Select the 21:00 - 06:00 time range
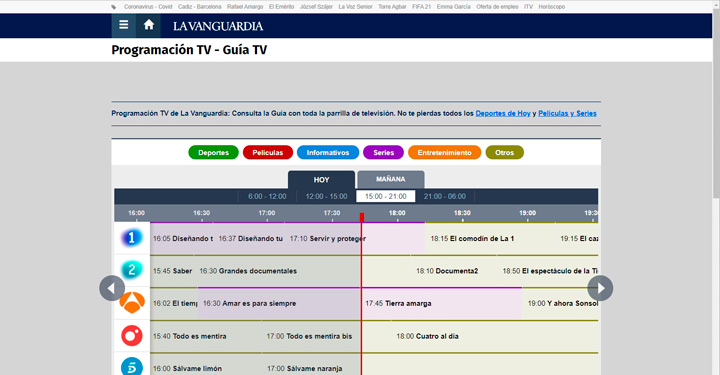The height and width of the screenshot is (375, 720). coord(444,196)
